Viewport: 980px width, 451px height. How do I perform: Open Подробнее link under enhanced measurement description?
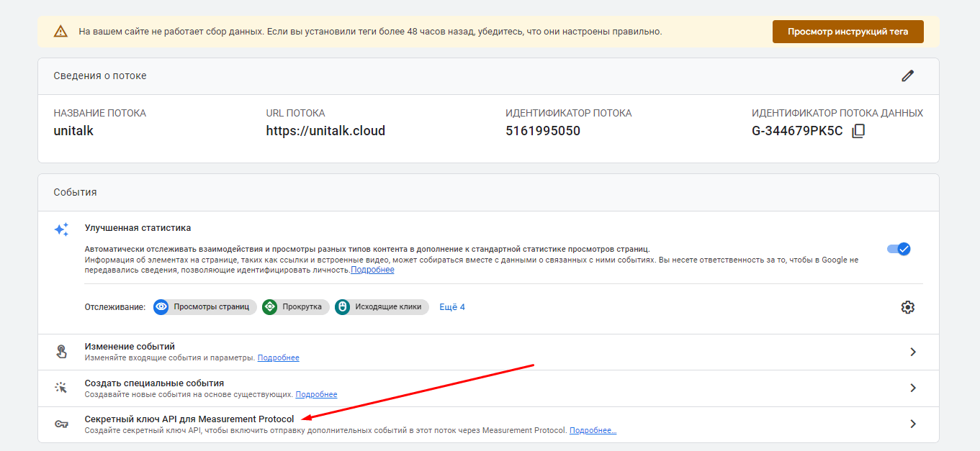point(372,270)
